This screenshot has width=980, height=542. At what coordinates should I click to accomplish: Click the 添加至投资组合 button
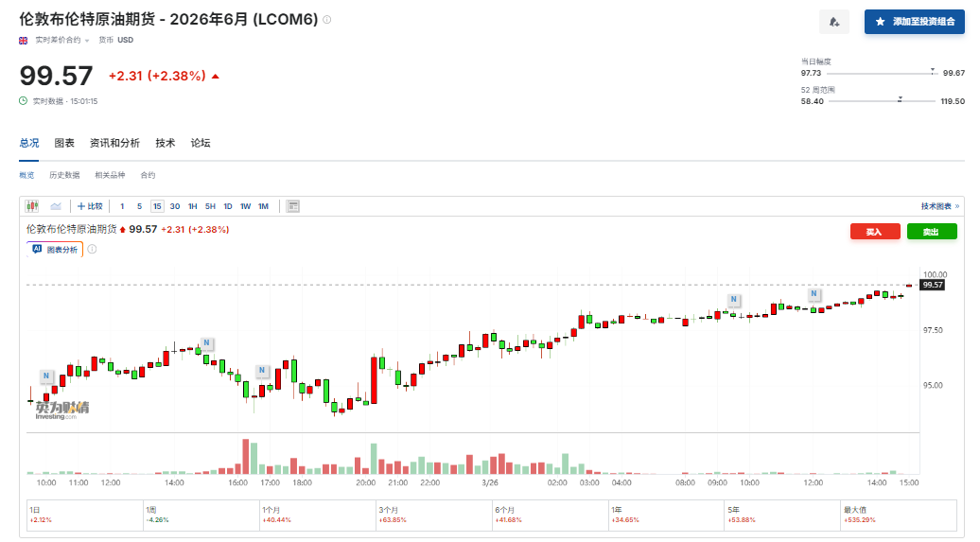tap(914, 22)
